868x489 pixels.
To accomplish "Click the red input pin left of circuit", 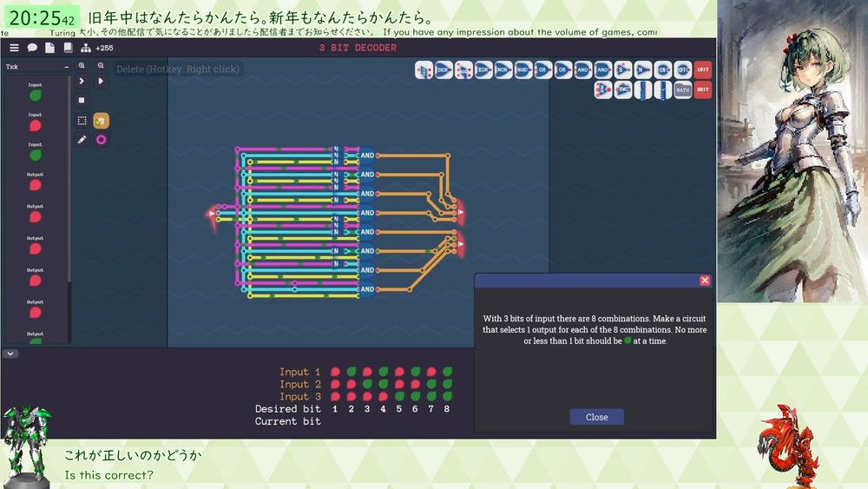I will [x=212, y=215].
